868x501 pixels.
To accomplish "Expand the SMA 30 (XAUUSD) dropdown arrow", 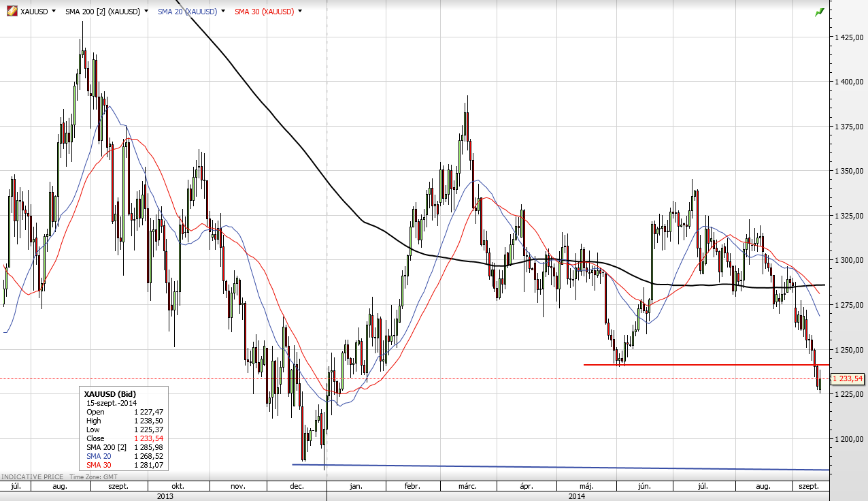I will coord(300,12).
